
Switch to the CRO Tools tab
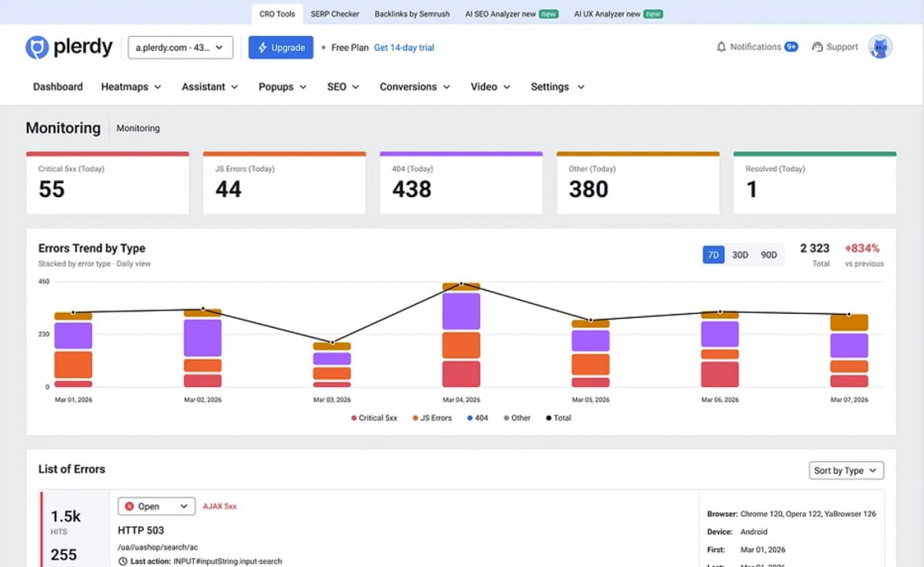point(276,14)
